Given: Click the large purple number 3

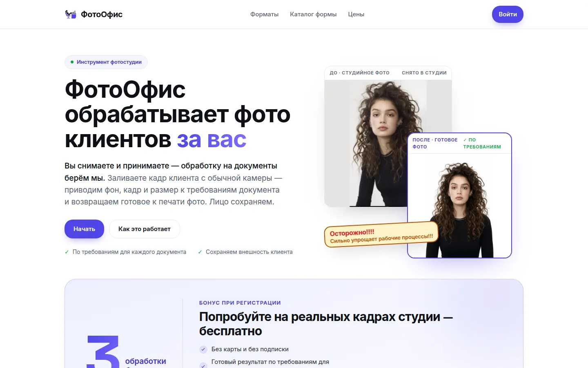Looking at the screenshot, I should (x=103, y=352).
